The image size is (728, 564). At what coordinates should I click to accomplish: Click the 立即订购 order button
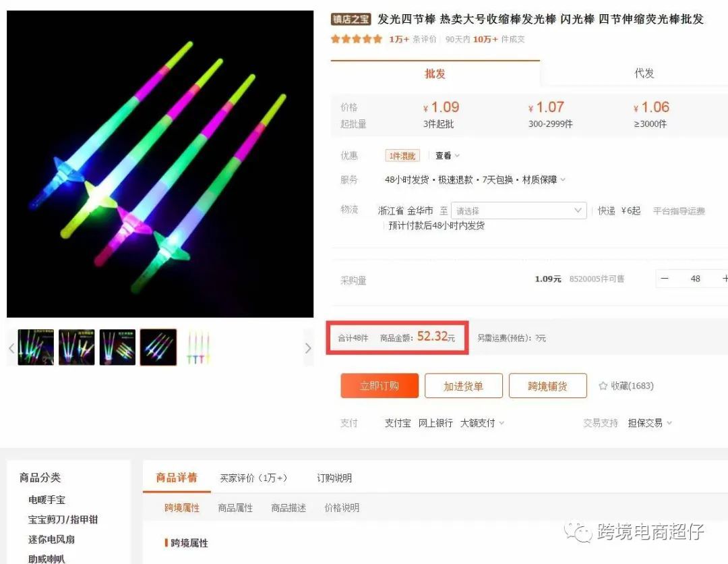point(380,386)
